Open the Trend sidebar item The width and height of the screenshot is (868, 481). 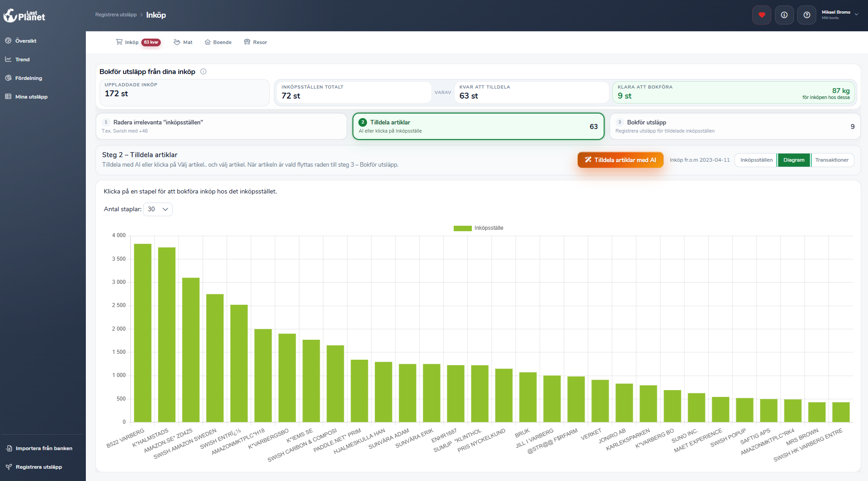click(x=17, y=60)
